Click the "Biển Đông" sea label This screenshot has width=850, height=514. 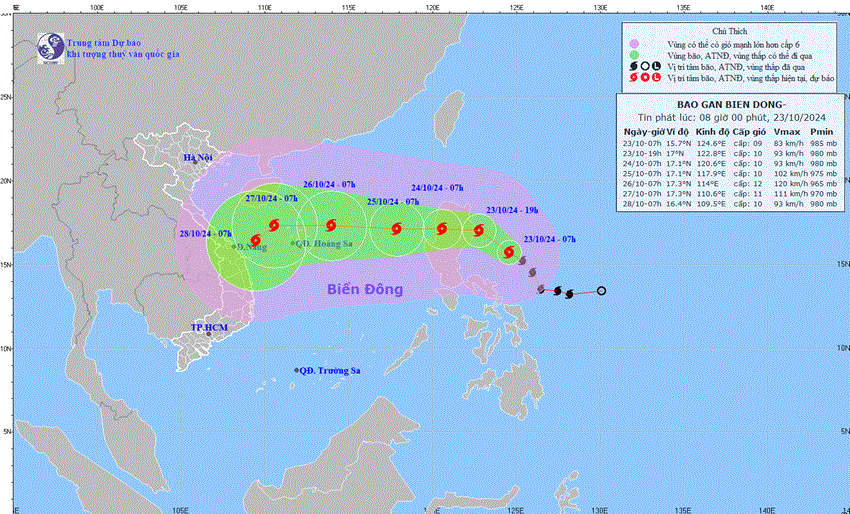pos(365,289)
